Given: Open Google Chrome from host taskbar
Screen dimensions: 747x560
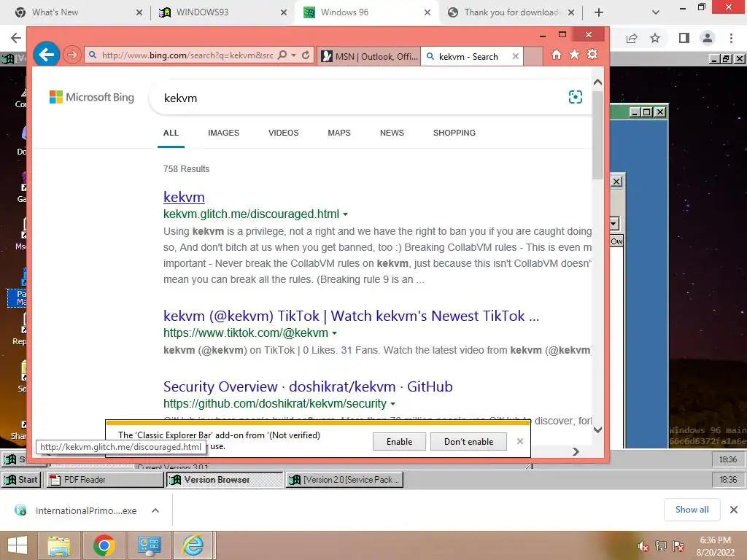Looking at the screenshot, I should coord(104,545).
